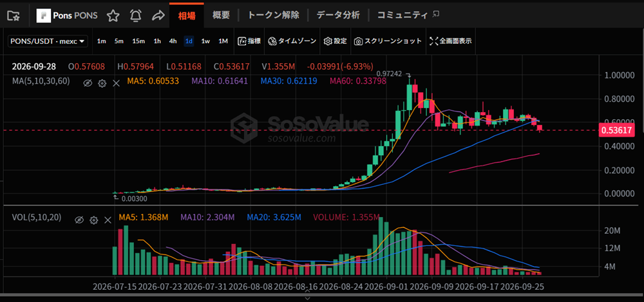Viewport: 644px width, 302px height.
Task: Switch to the 概要 tab
Action: point(222,15)
